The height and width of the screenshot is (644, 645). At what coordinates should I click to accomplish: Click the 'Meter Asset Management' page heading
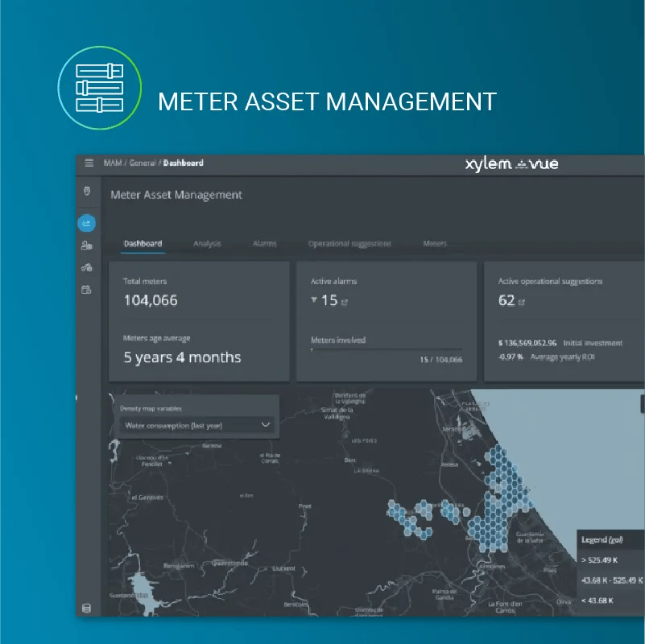point(176,195)
